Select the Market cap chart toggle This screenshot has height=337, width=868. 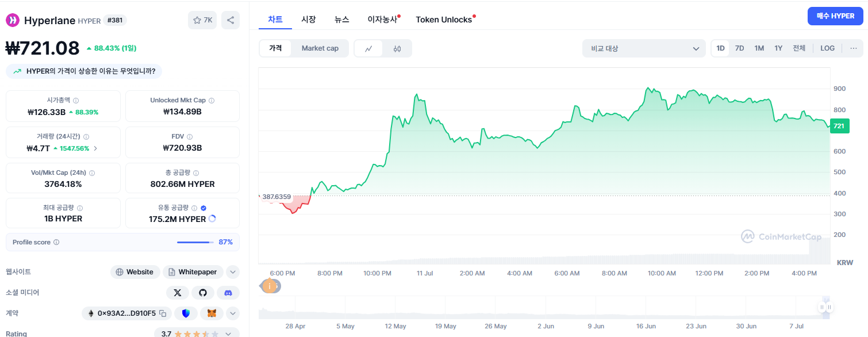point(320,48)
